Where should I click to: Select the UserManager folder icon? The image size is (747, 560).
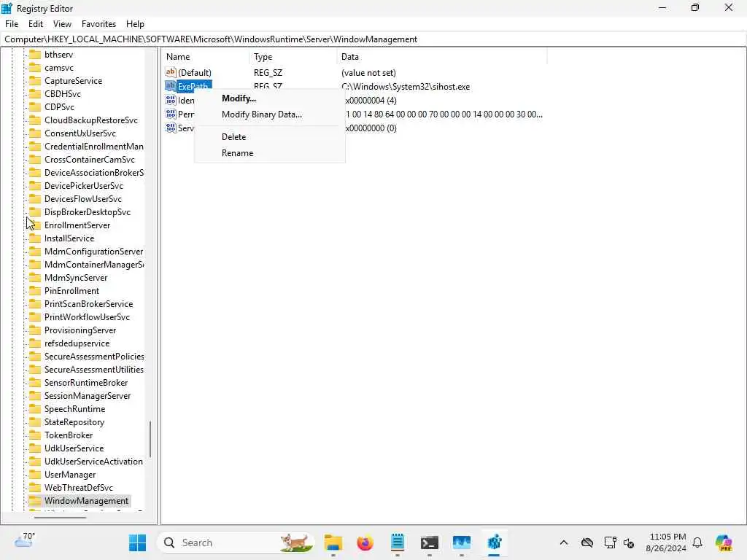point(35,474)
